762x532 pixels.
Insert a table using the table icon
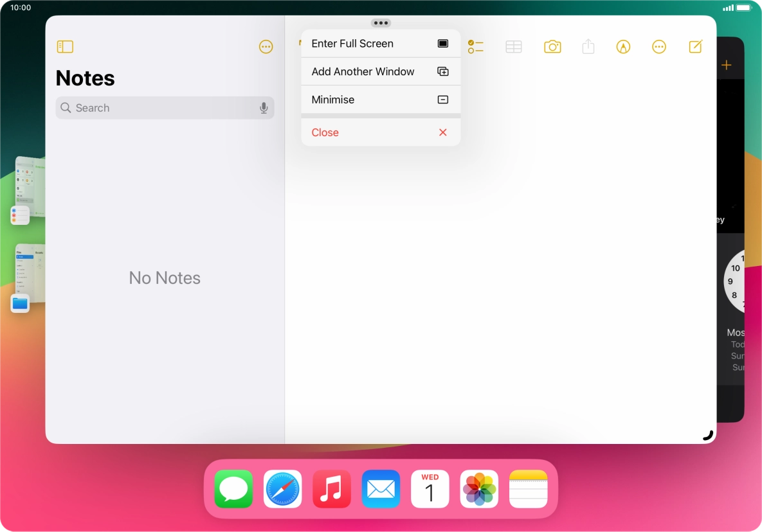pyautogui.click(x=513, y=46)
